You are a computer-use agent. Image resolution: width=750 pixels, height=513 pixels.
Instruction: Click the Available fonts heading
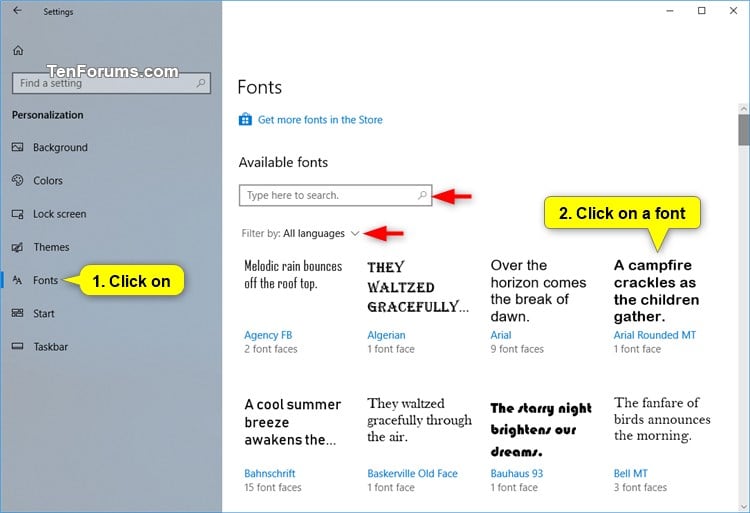point(283,163)
